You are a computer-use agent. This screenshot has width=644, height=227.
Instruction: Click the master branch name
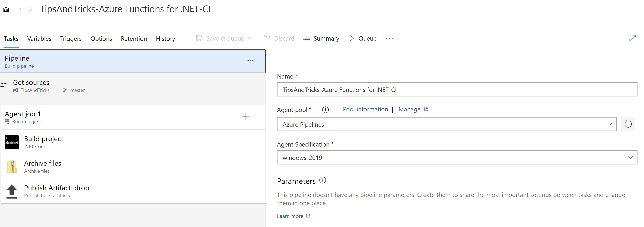click(77, 90)
